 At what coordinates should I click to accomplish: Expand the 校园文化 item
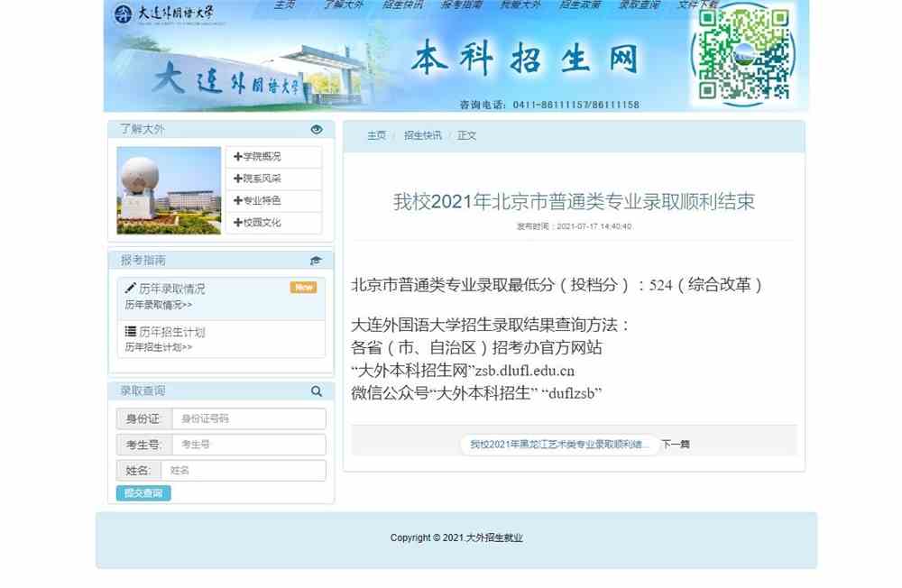coord(274,222)
